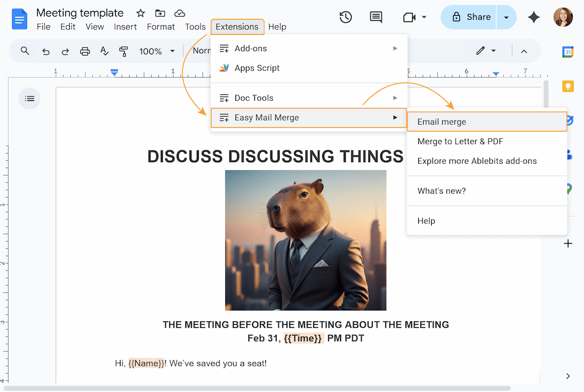Click the left indent marker on ruler
Image resolution: width=584 pixels, height=392 pixels.
click(114, 72)
